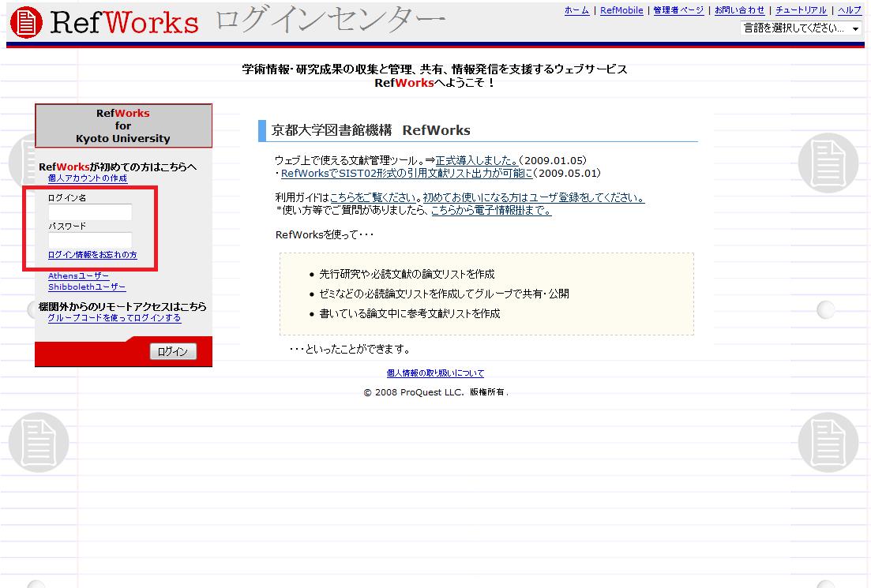Open the SIST02形式 citation list link

coord(407,173)
